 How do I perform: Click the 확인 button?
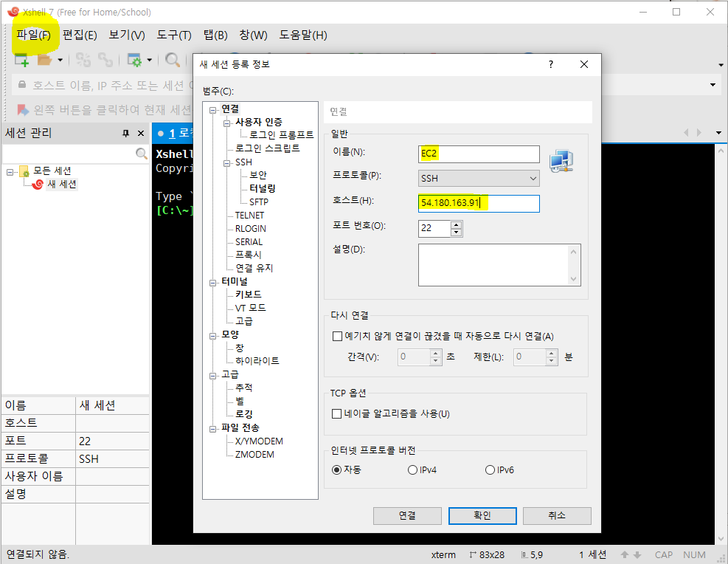[482, 516]
